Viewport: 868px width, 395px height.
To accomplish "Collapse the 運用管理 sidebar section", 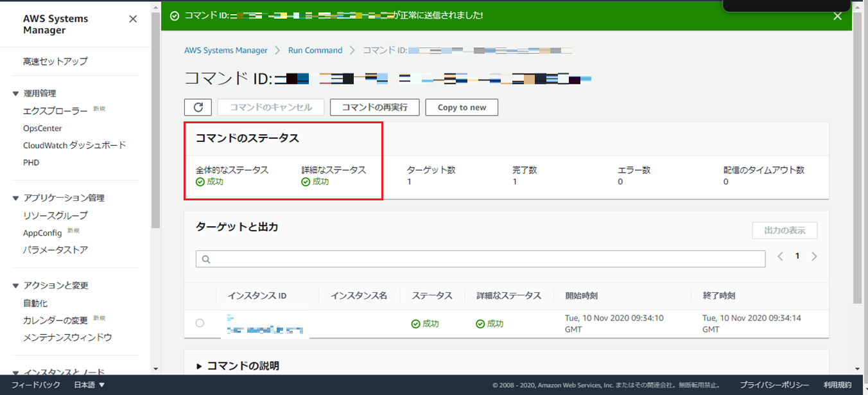I will [15, 94].
